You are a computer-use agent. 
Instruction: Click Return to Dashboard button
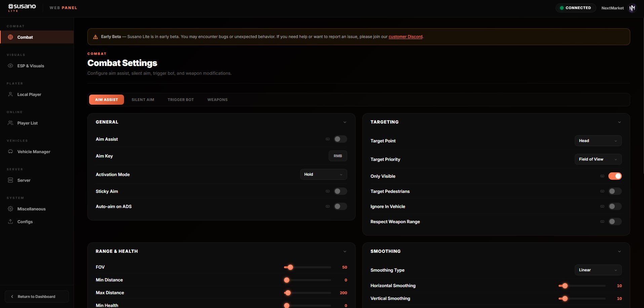coord(37,297)
